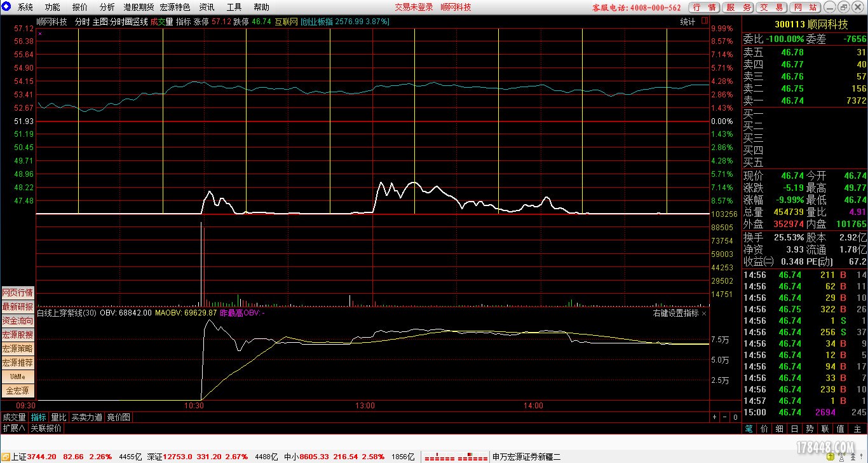
Task: Click the OBV: 68842.00 indicator value
Action: (x=126, y=313)
